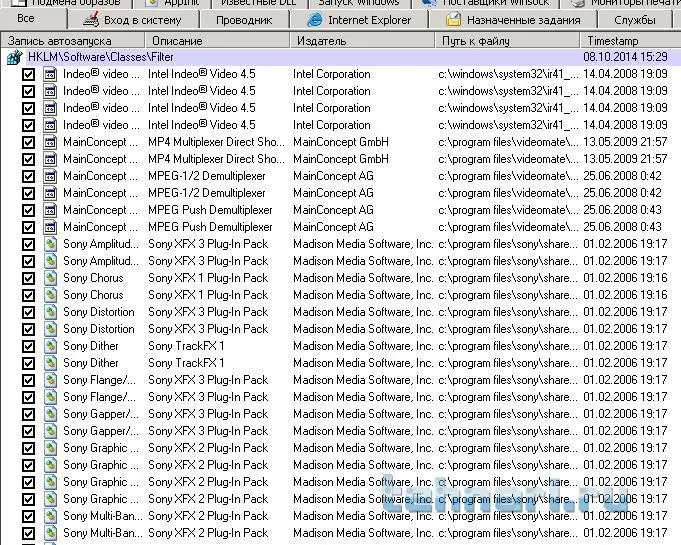Sort by the Издатель column header
This screenshot has height=545, width=681.
[362, 41]
